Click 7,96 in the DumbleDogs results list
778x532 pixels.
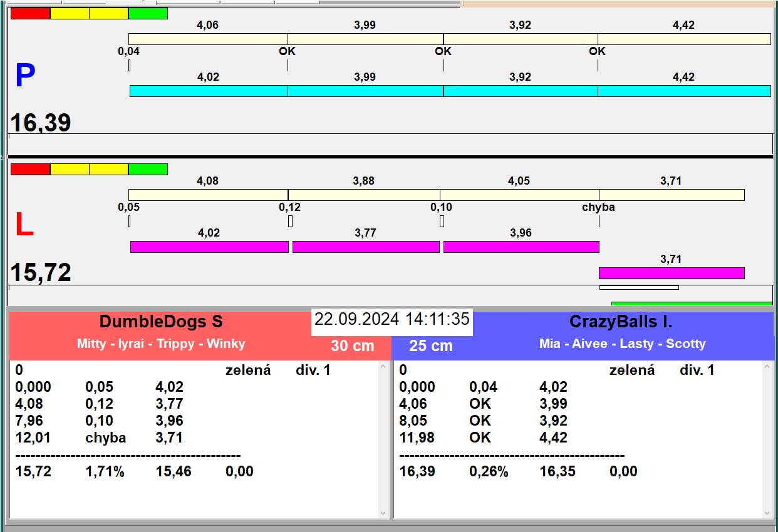29,421
